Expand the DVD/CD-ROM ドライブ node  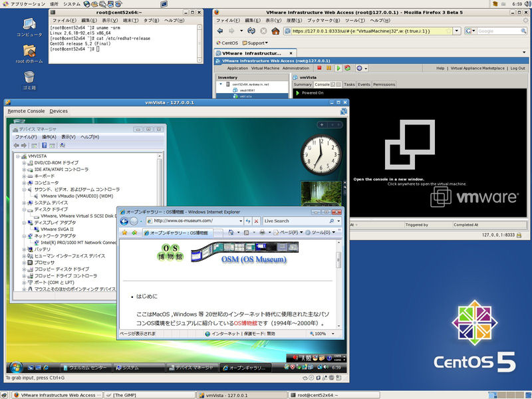click(x=24, y=163)
